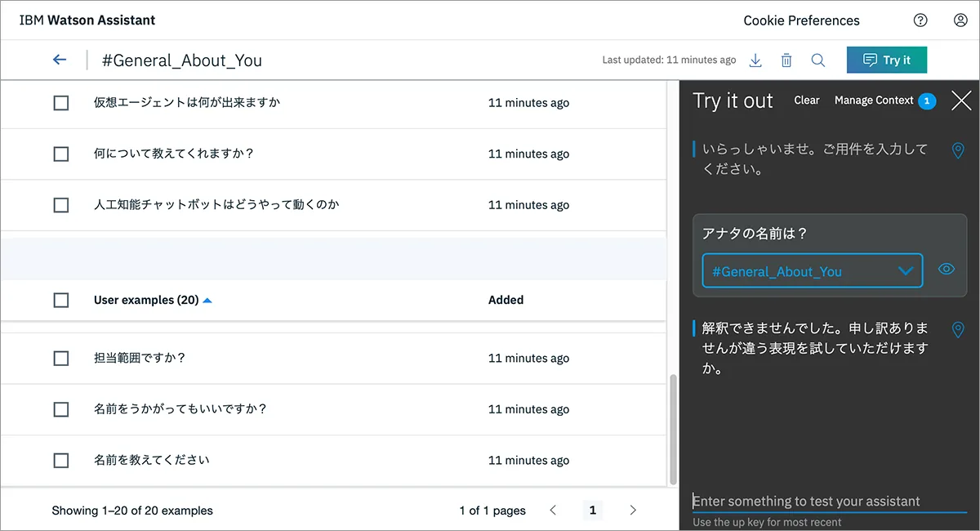Go to the next page arrow

633,511
